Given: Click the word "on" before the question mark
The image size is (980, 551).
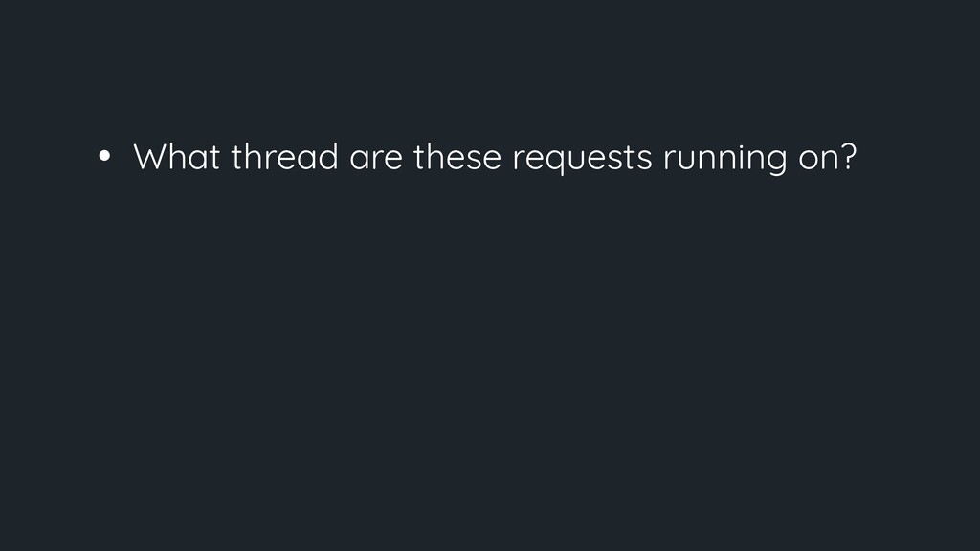Looking at the screenshot, I should coord(816,160).
